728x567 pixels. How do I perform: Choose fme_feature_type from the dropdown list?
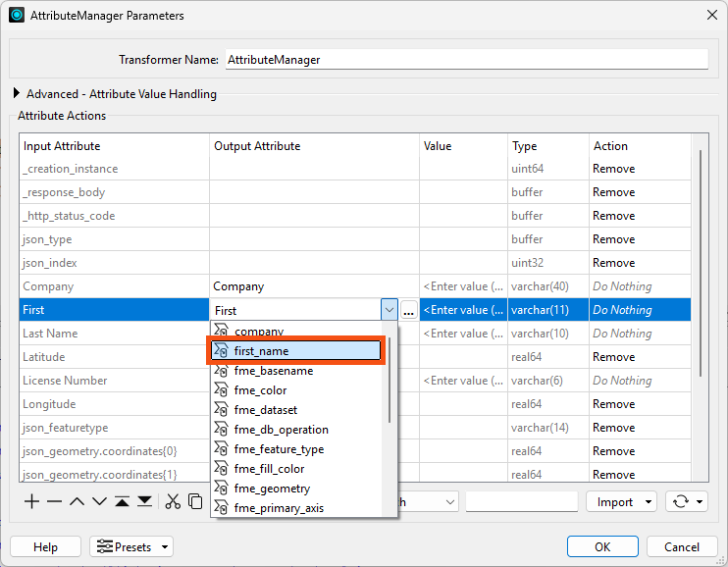[x=295, y=449]
